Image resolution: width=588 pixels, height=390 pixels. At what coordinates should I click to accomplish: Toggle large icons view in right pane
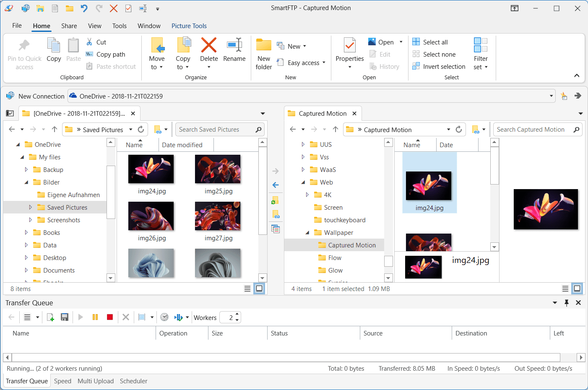[577, 289]
